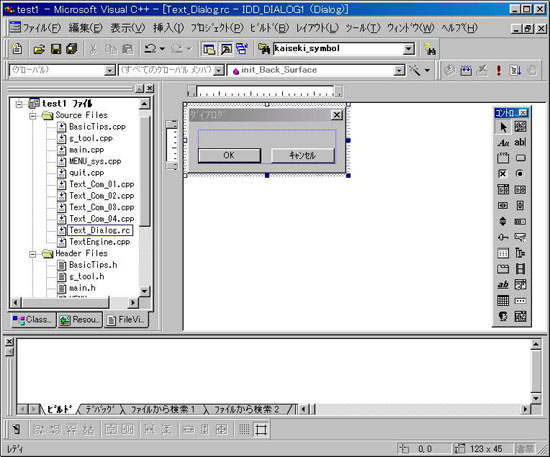This screenshot has width=550, height=457.
Task: Click the Open file toolbar icon
Action: click(39, 49)
